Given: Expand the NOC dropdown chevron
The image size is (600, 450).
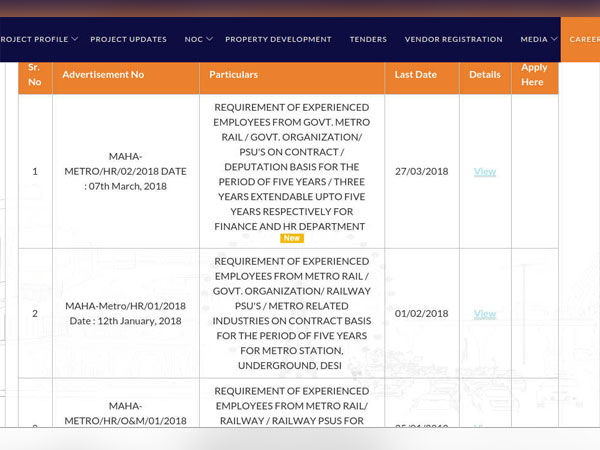Looking at the screenshot, I should [x=209, y=39].
